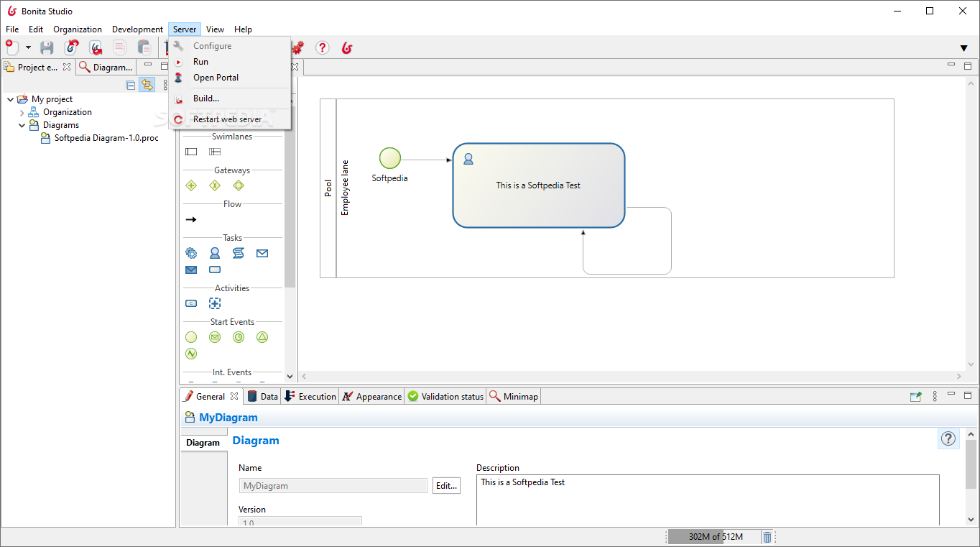Select the Start timer event tool
This screenshot has width=980, height=547.
(239, 337)
